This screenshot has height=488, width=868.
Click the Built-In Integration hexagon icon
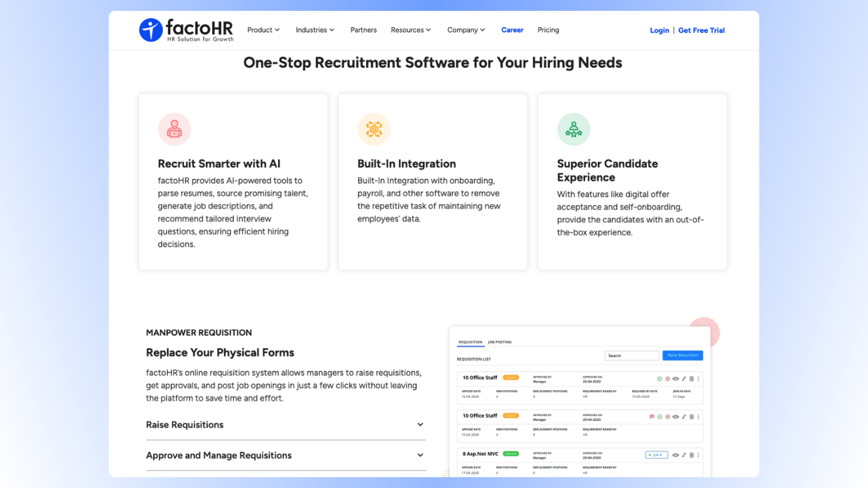[x=374, y=129]
